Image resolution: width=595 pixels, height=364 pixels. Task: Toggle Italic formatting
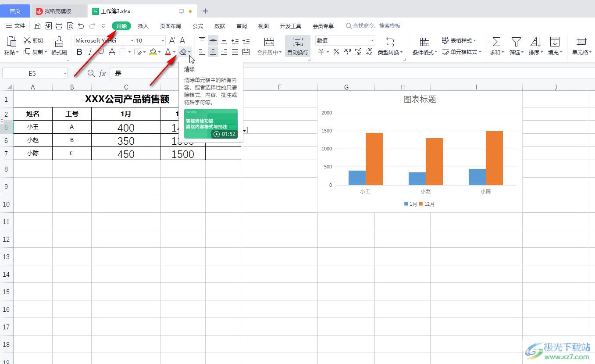pos(90,52)
